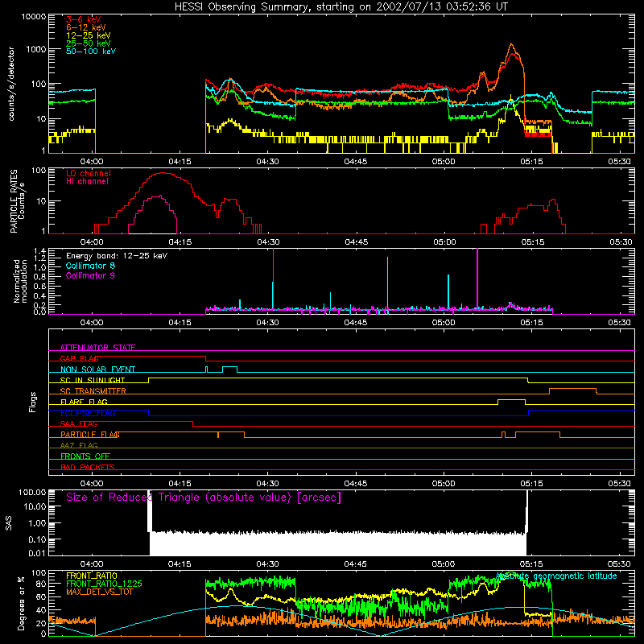Click the LO channel particle rate peak
This screenshot has height=644, width=644.
pyautogui.click(x=163, y=173)
